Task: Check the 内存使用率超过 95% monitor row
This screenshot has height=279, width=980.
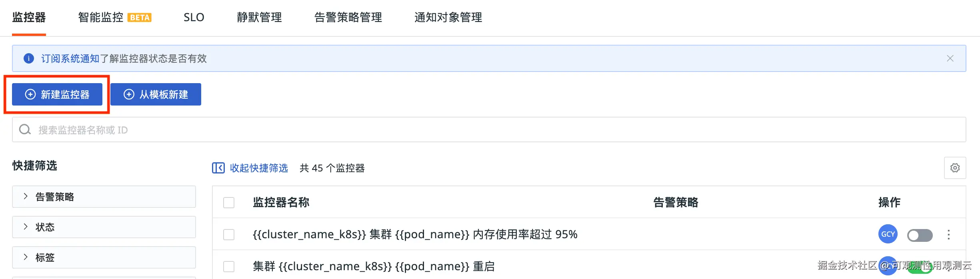Action: 229,235
